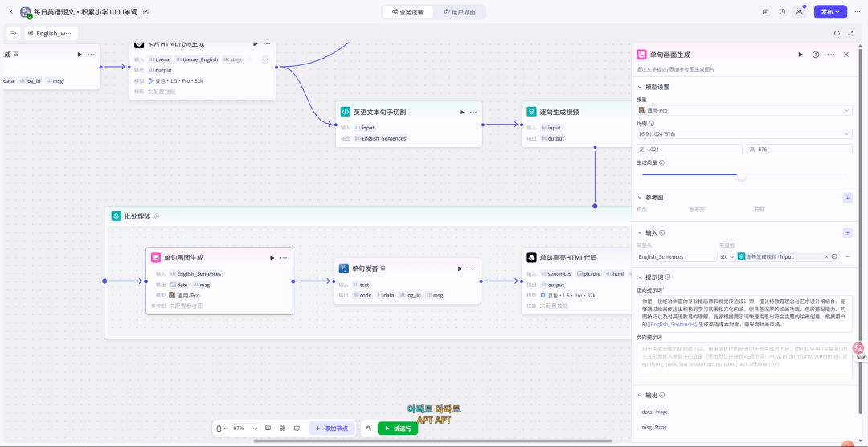Select the 单句高亮HTML代码 node icon
This screenshot has width=868, height=447.
tap(531, 257)
